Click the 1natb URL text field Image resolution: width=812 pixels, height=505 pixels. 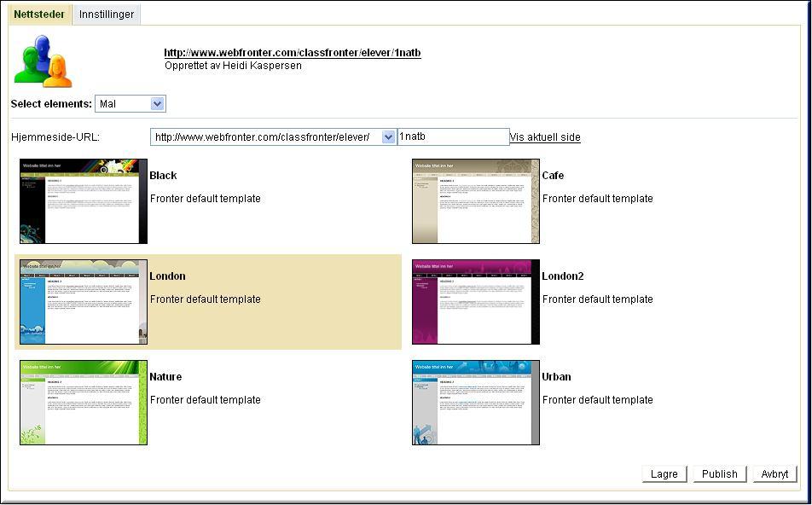point(453,136)
